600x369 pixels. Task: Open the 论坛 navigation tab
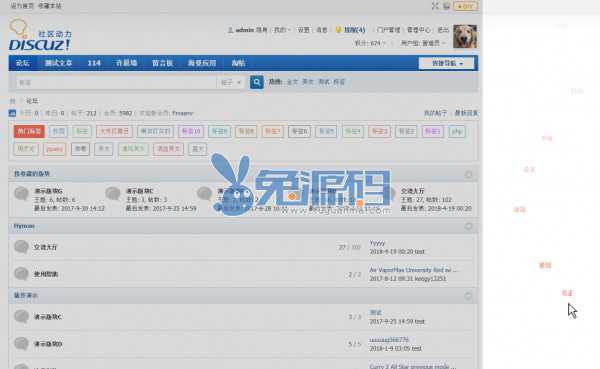[23, 63]
